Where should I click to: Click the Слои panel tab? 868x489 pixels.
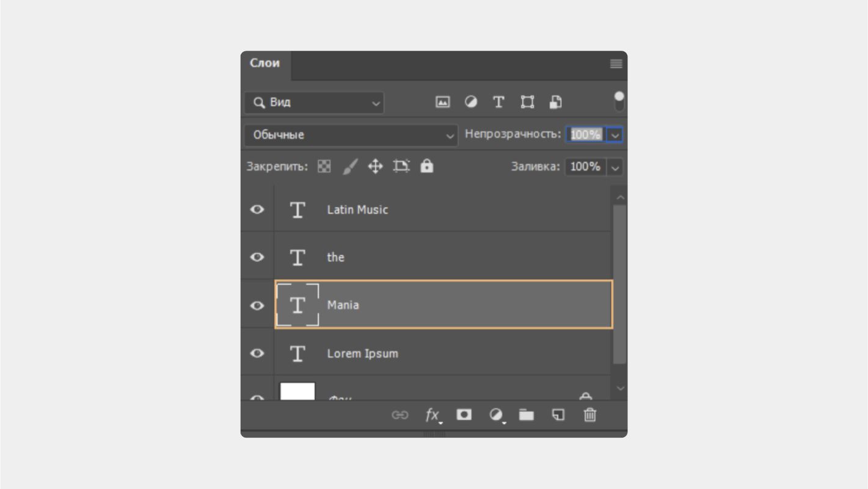tap(265, 63)
